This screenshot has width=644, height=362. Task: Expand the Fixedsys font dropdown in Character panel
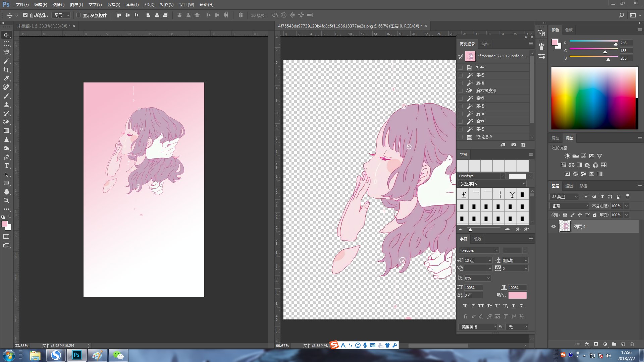[x=496, y=250]
